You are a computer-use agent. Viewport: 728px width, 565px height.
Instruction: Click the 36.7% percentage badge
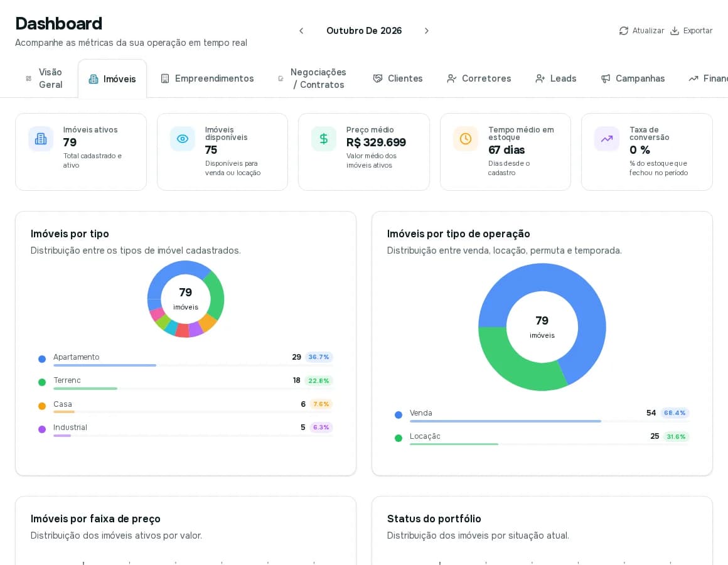tap(319, 357)
